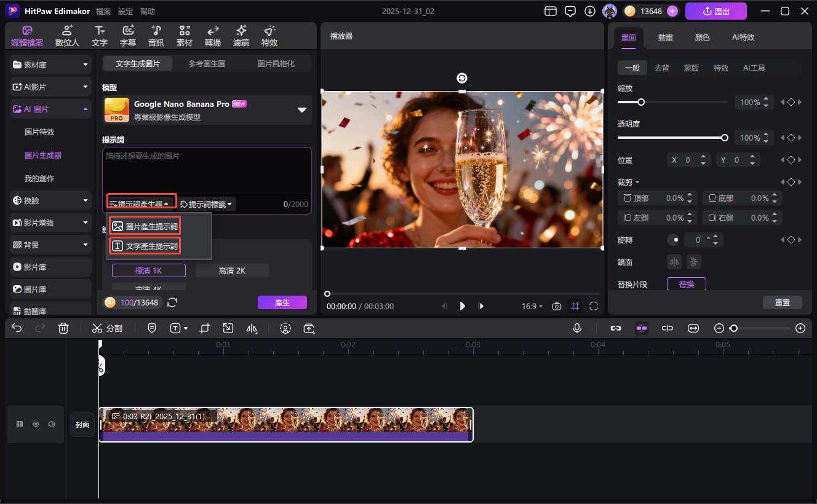The width and height of the screenshot is (817, 504).
Task: Select the 標清 1K resolution option
Action: coord(149,270)
